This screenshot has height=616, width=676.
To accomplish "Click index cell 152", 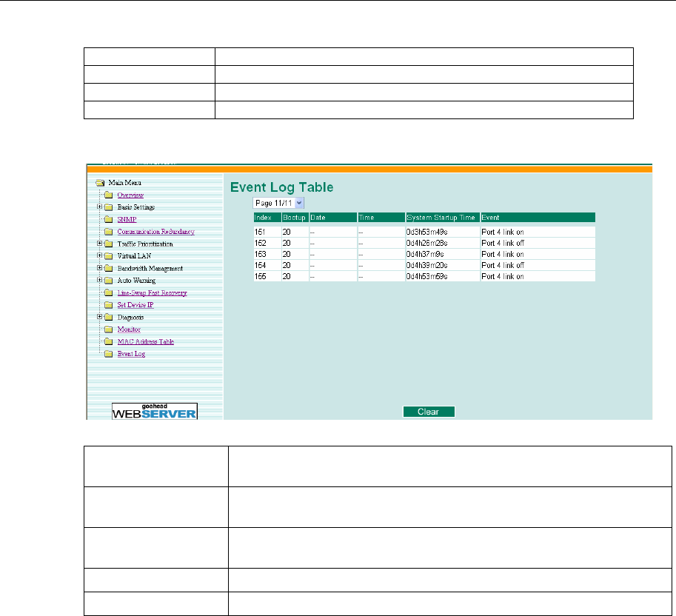I will 267,243.
